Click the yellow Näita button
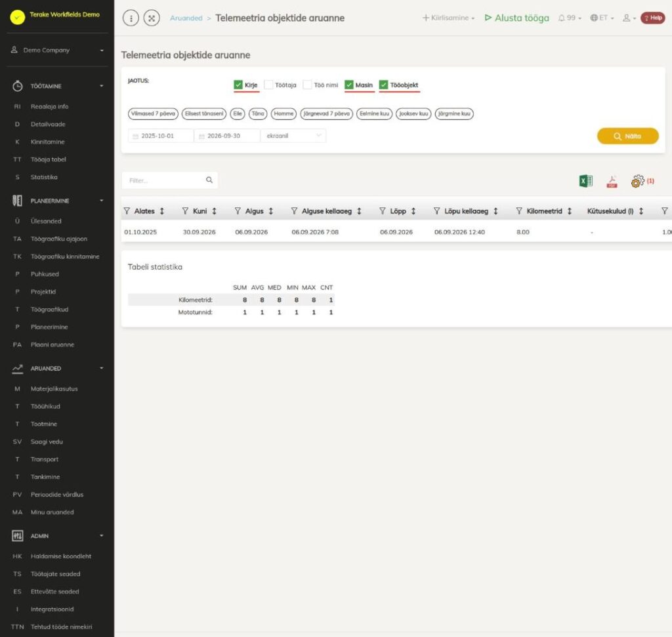Viewport: 672px width, 637px height. click(x=627, y=136)
